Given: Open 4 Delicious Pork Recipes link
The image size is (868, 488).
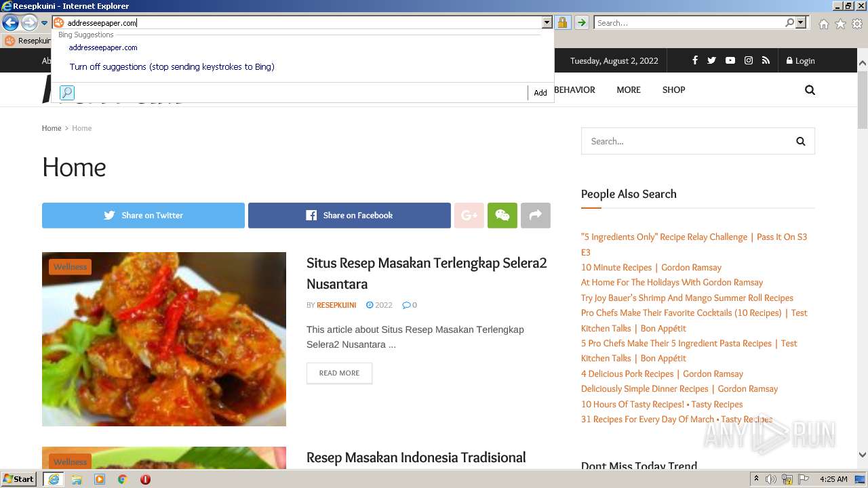Looking at the screenshot, I should [662, 373].
